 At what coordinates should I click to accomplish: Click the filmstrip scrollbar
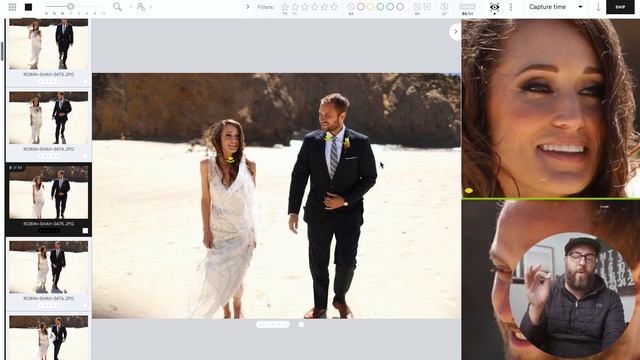pos(3,50)
